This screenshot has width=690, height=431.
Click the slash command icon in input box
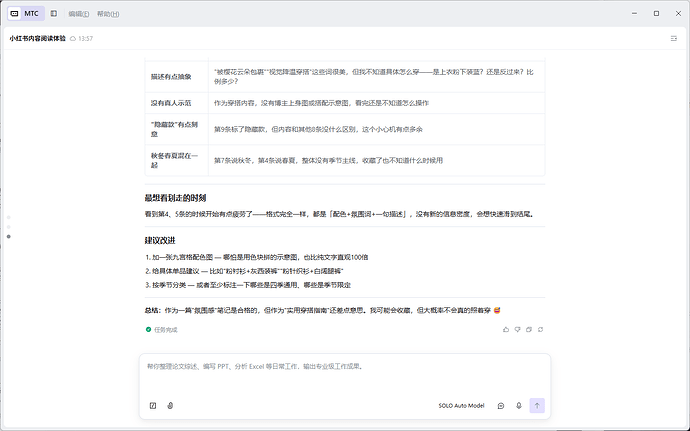click(x=153, y=405)
